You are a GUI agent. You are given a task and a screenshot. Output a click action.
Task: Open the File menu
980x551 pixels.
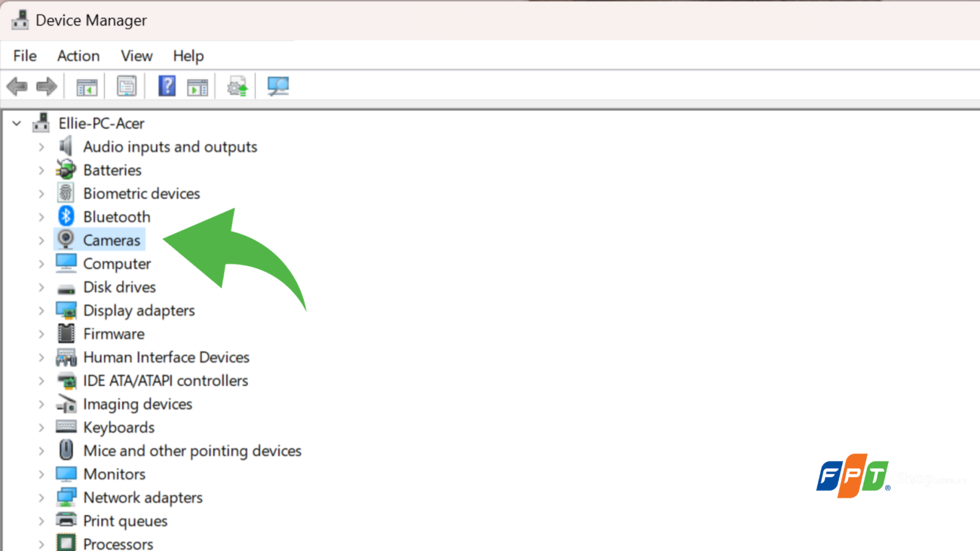coord(25,56)
